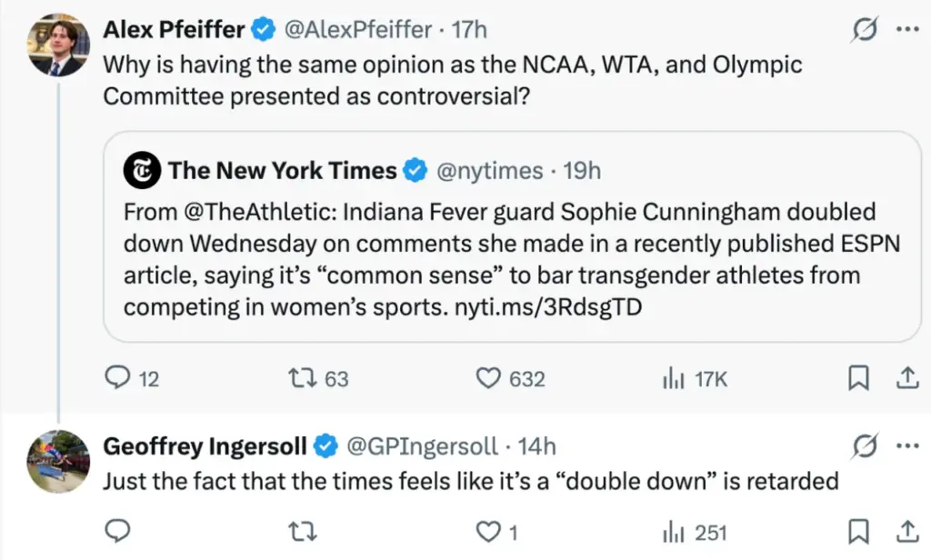Share Geoffrey Ingersoll's reply
Viewport: 931px width, 560px height.
pos(907,532)
